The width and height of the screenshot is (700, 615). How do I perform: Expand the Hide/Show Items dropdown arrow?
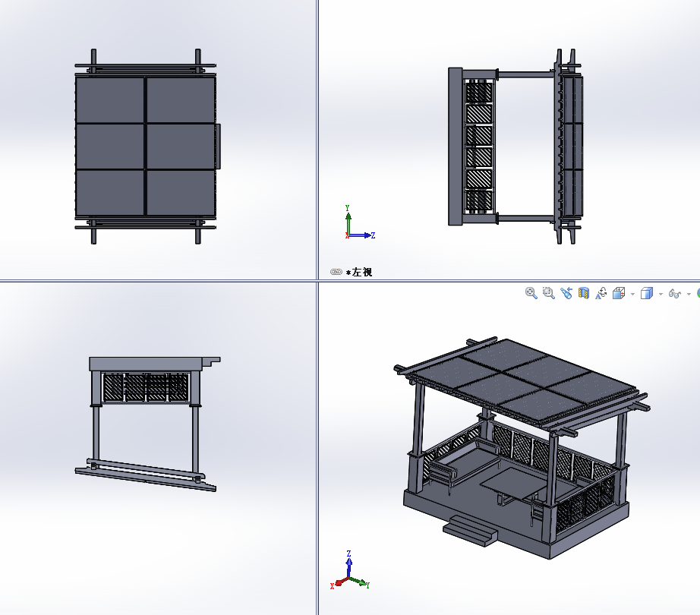click(689, 294)
